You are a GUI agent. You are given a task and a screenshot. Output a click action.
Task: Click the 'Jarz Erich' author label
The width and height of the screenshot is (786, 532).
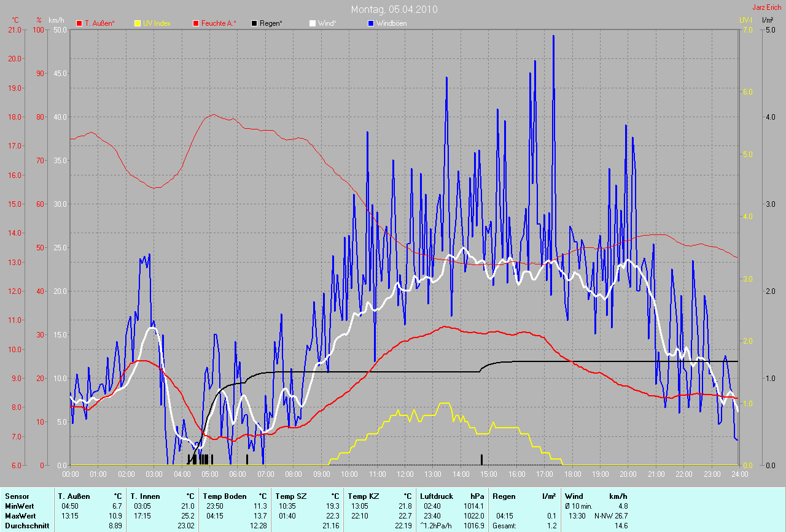point(767,7)
